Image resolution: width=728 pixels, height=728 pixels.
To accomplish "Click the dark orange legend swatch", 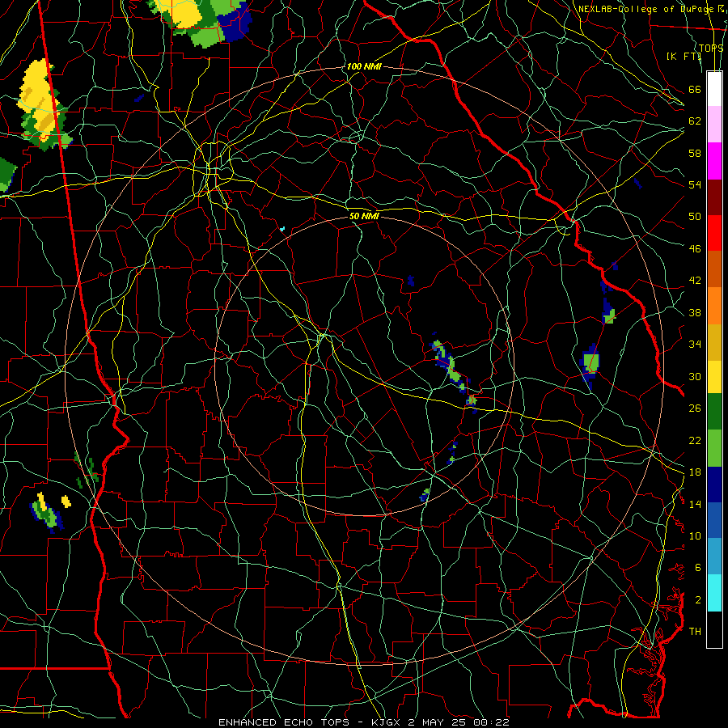I will [714, 269].
